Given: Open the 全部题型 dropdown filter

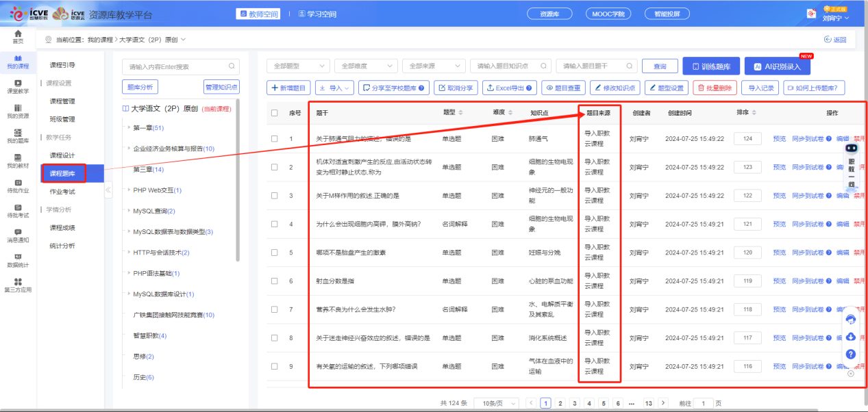Looking at the screenshot, I should click(297, 66).
